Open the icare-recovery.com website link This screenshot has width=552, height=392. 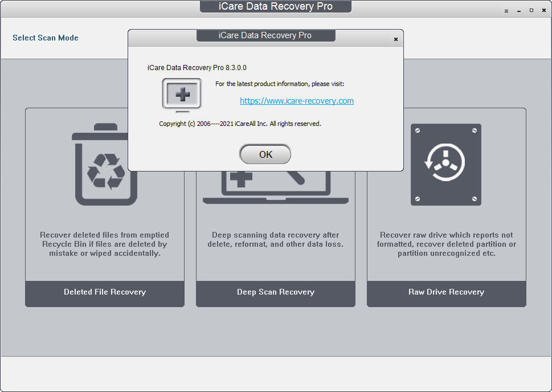(297, 101)
